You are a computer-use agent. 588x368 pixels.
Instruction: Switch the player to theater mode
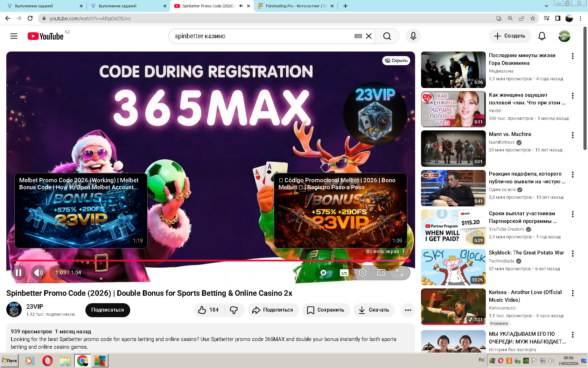(x=381, y=273)
